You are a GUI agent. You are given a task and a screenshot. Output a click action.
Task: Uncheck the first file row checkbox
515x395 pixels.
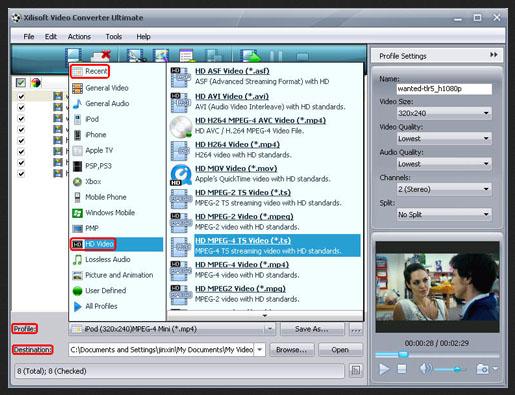click(x=21, y=96)
